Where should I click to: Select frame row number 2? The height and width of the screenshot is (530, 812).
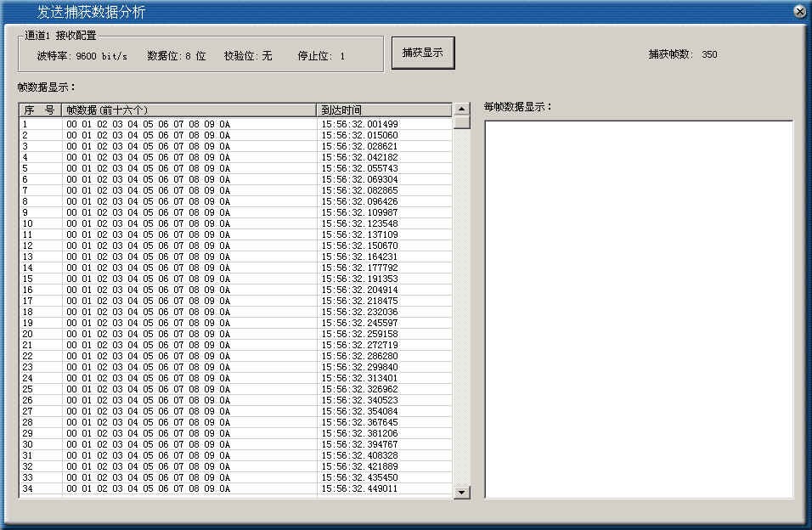pyautogui.click(x=235, y=135)
